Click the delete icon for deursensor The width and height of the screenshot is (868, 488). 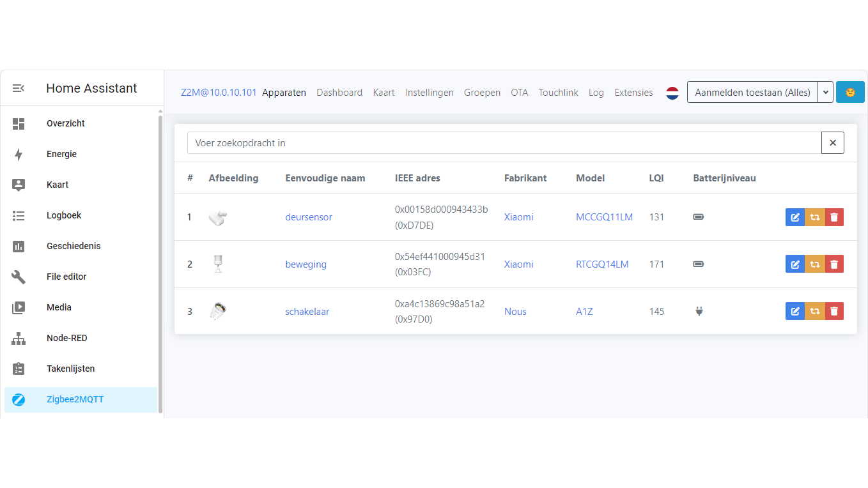point(834,217)
